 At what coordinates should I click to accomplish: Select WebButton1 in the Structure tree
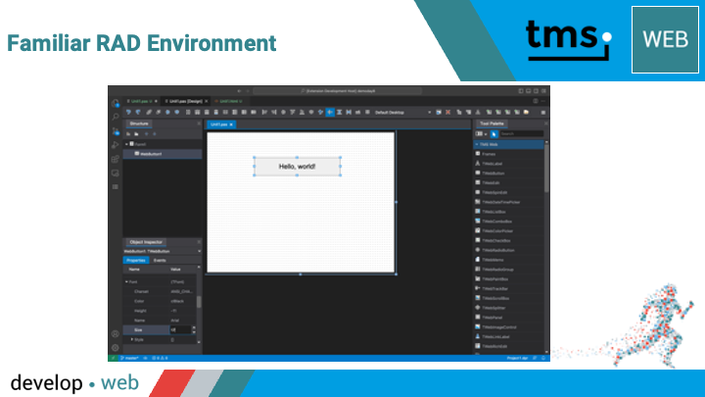pyautogui.click(x=151, y=154)
